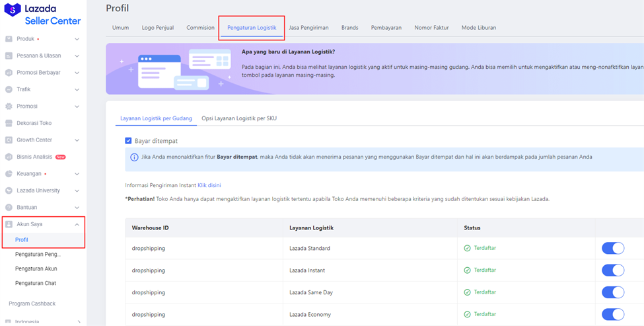Open Pengaturan Chat in the sidebar
This screenshot has height=326, width=644.
click(36, 283)
